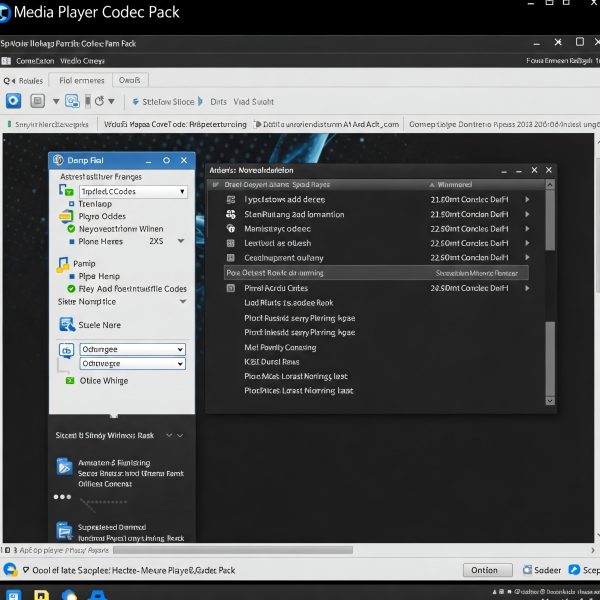
Task: Click the 'Plqro Oddes' icon
Action: pyautogui.click(x=66, y=217)
